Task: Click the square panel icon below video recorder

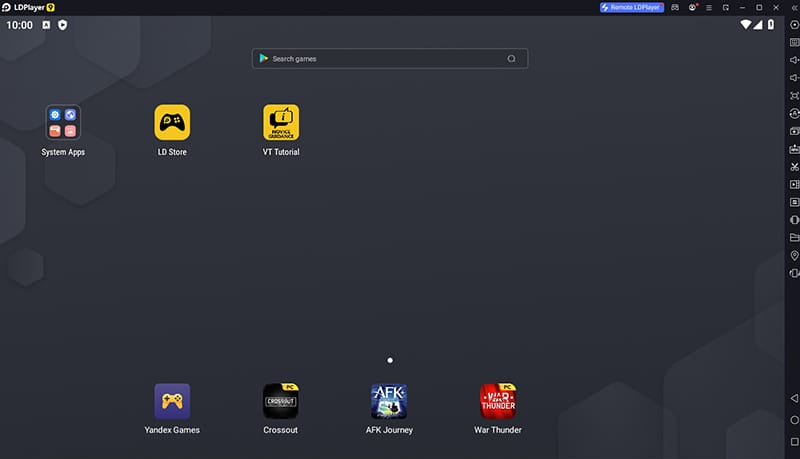Action: click(794, 202)
